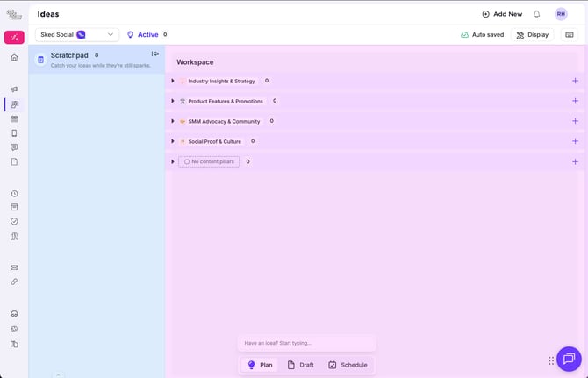
Task: Open the checkmark circle approvals icon
Action: (14, 221)
